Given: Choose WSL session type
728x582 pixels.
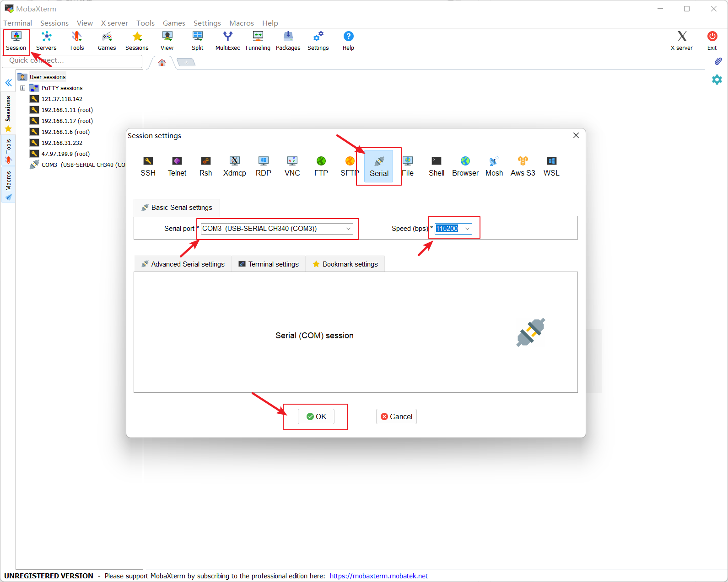Looking at the screenshot, I should click(x=551, y=166).
